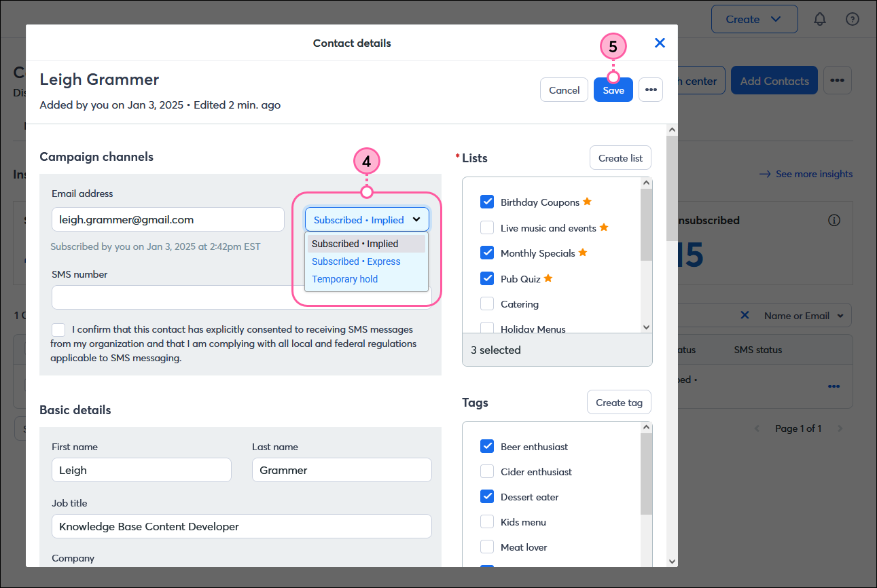Choose Subscribed • Express option

pos(366,261)
